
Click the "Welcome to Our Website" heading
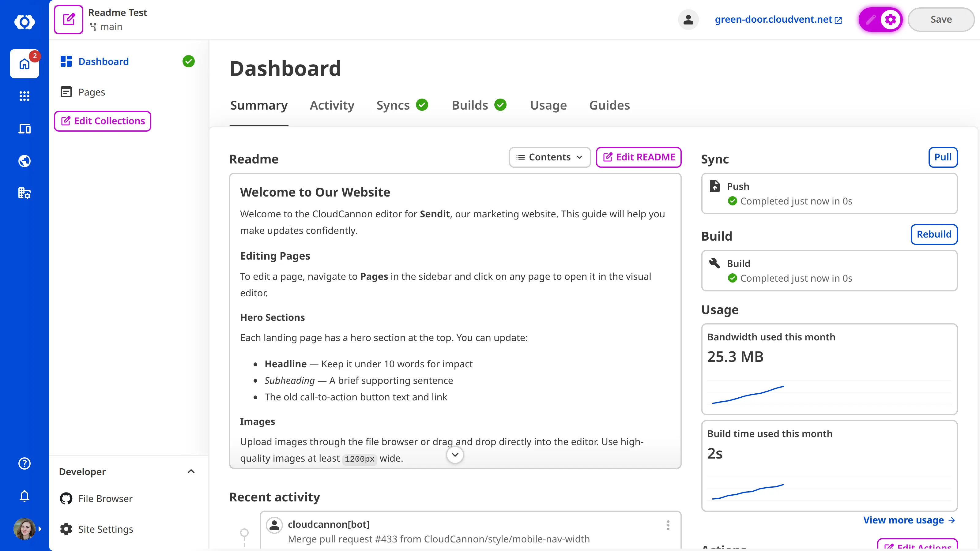click(x=315, y=192)
